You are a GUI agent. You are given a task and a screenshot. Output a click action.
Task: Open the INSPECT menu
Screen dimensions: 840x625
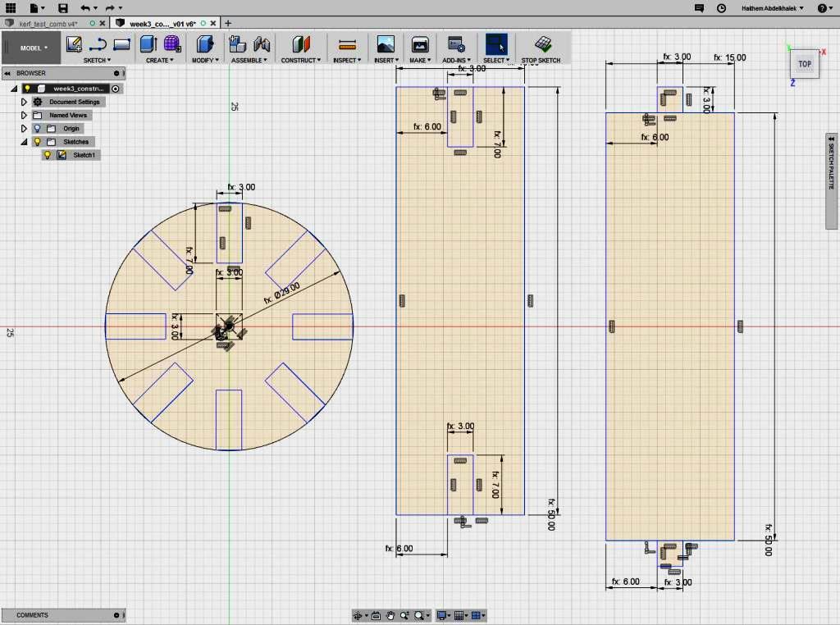347,61
